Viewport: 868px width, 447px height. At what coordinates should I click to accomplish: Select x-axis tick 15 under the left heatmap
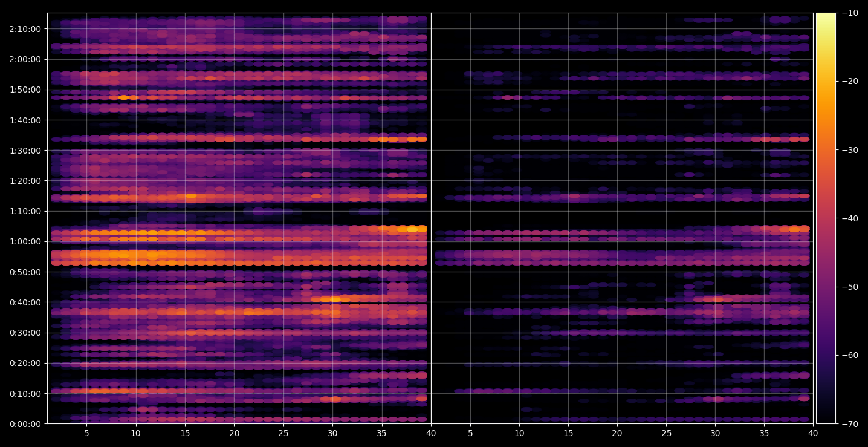pos(185,433)
